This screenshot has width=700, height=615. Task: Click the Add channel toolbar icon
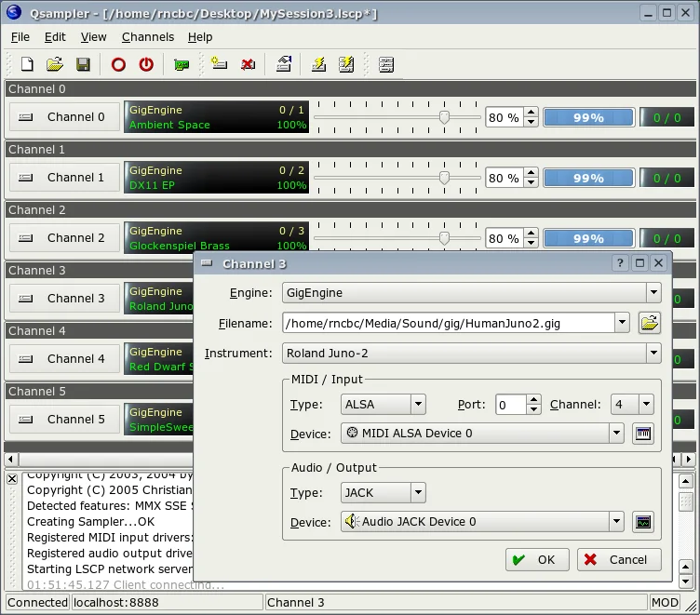219,64
